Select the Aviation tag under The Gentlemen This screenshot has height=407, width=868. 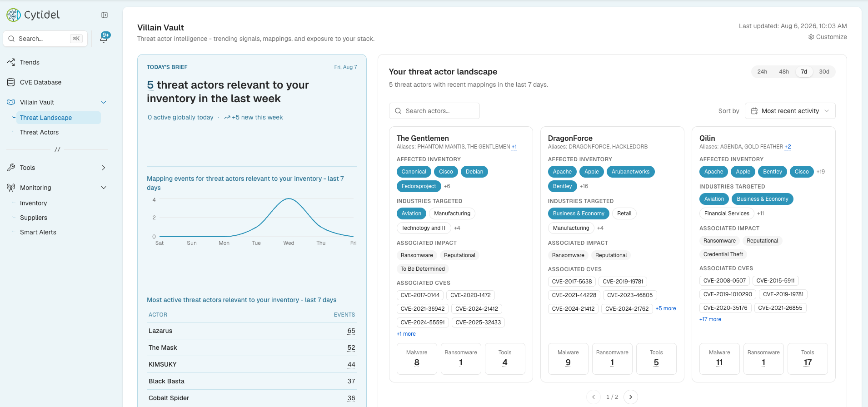pos(411,213)
